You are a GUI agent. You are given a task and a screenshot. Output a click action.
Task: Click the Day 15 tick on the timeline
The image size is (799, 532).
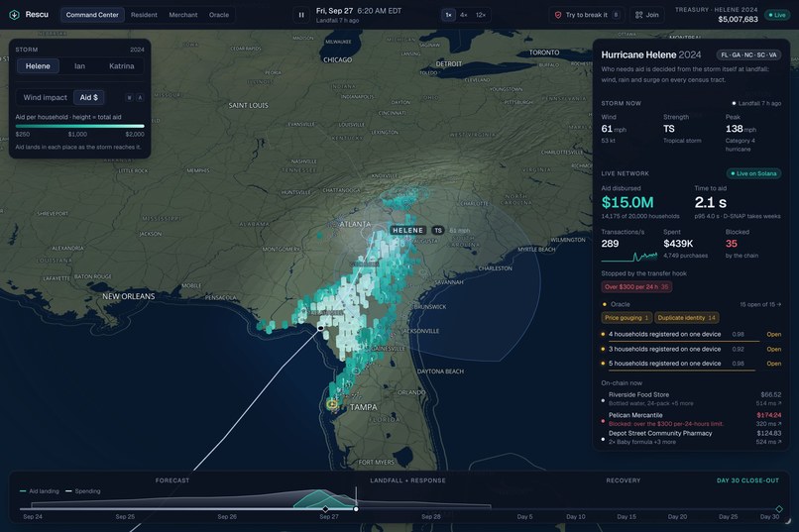coord(627,516)
